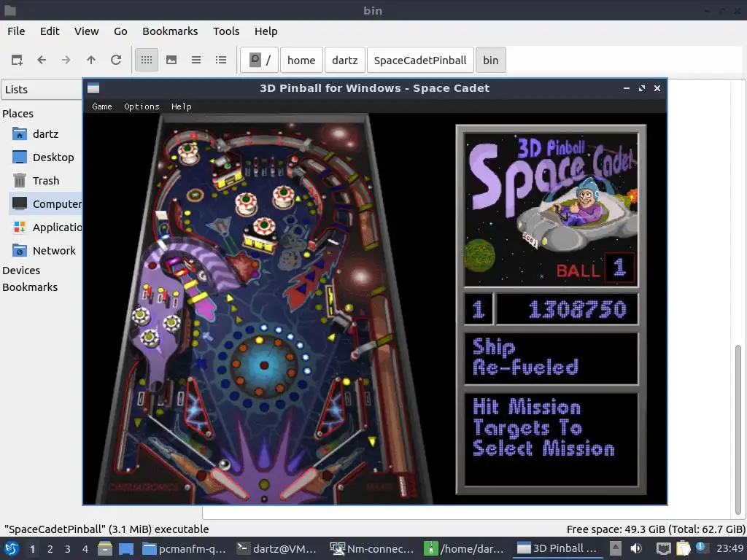747x560 pixels.
Task: Switch to /home/dar archive window
Action: click(x=465, y=549)
